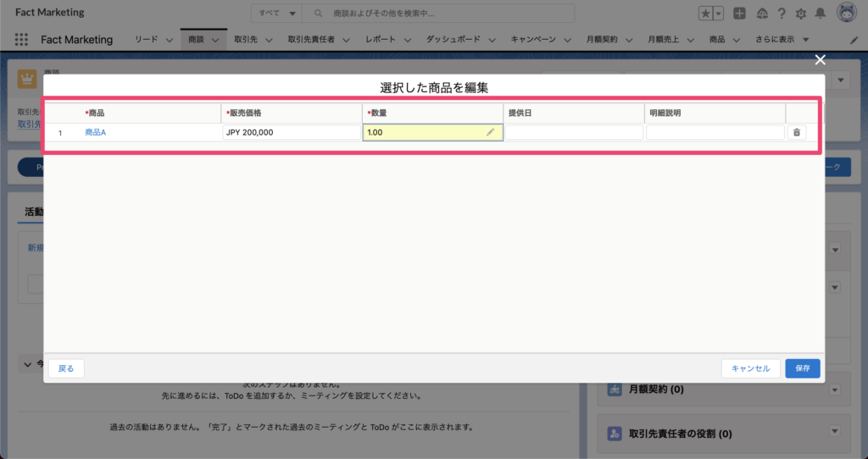
Task: Click the Favorites star icon
Action: click(705, 14)
